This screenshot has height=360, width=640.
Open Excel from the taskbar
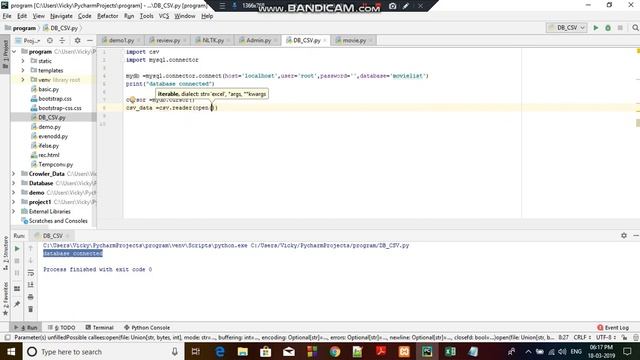tap(450, 351)
